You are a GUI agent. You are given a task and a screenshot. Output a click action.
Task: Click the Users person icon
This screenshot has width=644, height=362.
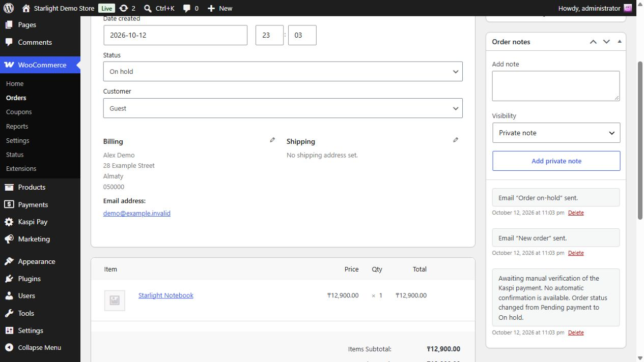[x=9, y=295]
